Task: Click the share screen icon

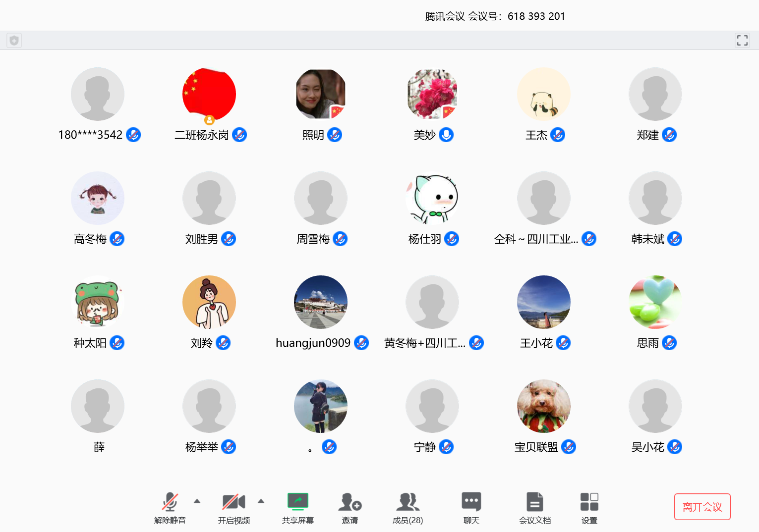Action: 298,502
